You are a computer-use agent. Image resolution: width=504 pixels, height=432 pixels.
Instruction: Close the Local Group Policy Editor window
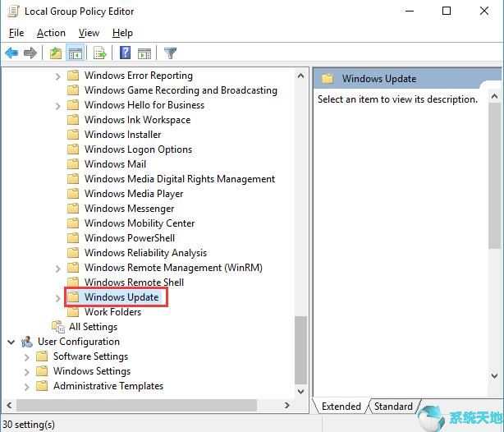[x=484, y=11]
